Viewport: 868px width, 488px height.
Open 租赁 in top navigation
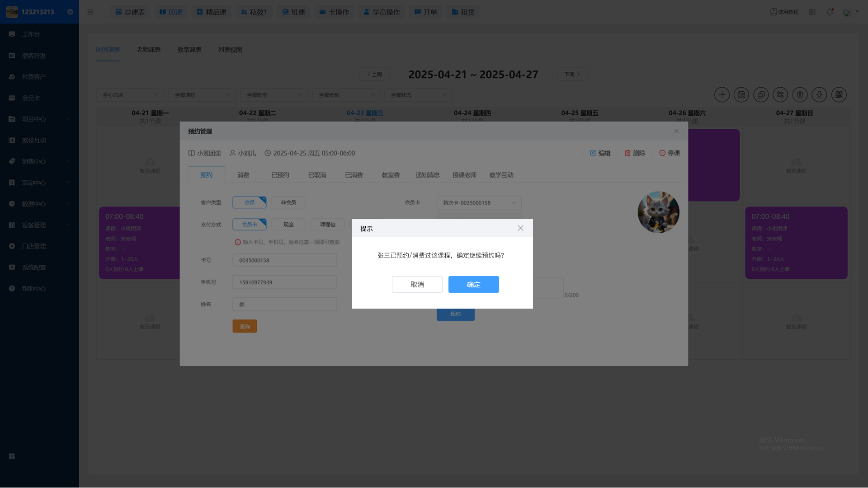tap(463, 12)
